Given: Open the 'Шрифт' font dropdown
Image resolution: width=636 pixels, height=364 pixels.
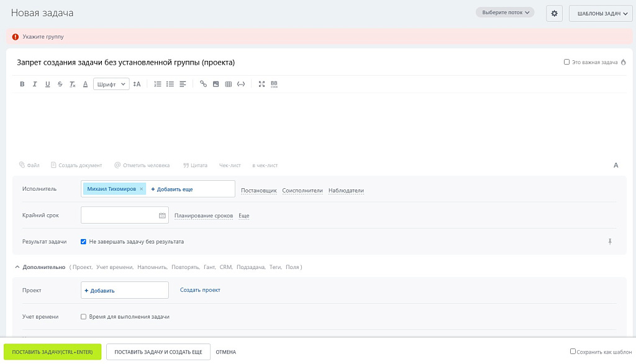Looking at the screenshot, I should [111, 84].
